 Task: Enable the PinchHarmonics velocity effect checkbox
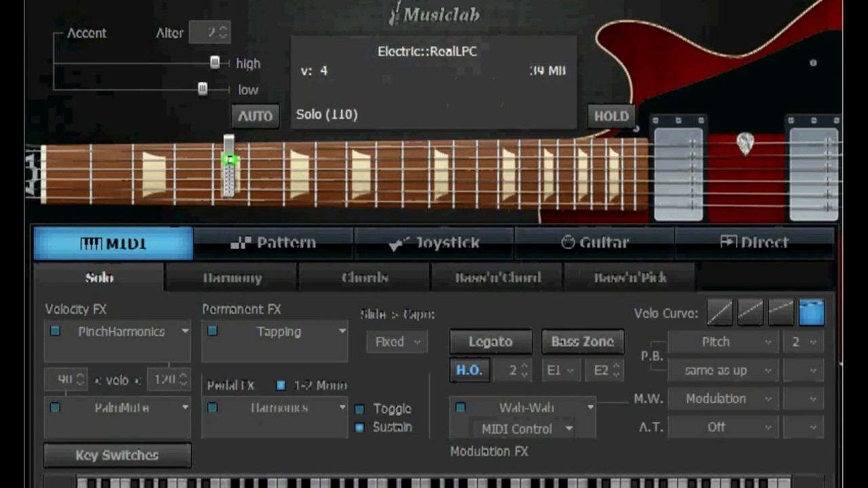coord(55,331)
